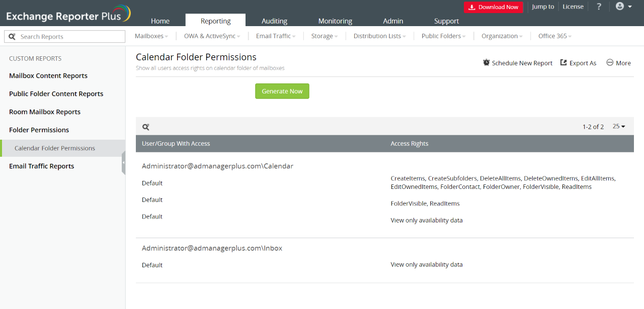Click the help question mark icon
644x309 pixels.
[599, 7]
